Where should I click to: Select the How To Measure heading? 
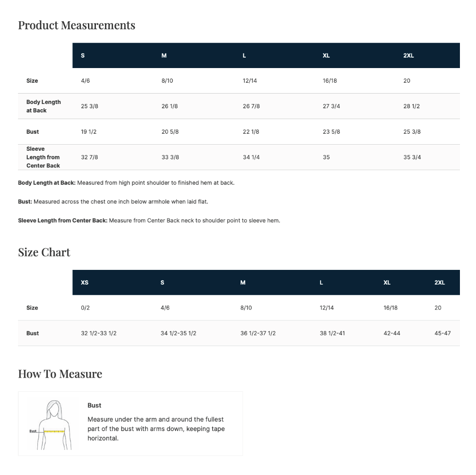pyautogui.click(x=60, y=374)
